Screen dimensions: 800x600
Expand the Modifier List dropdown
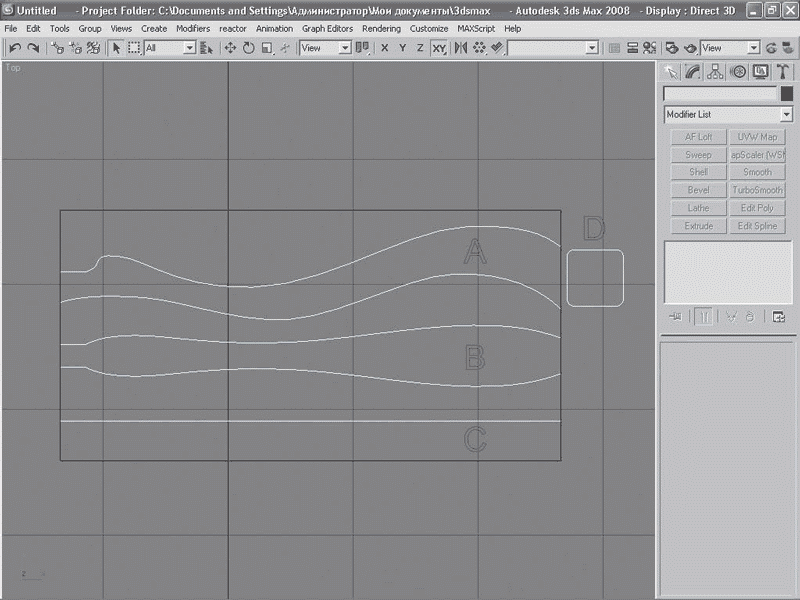(786, 115)
